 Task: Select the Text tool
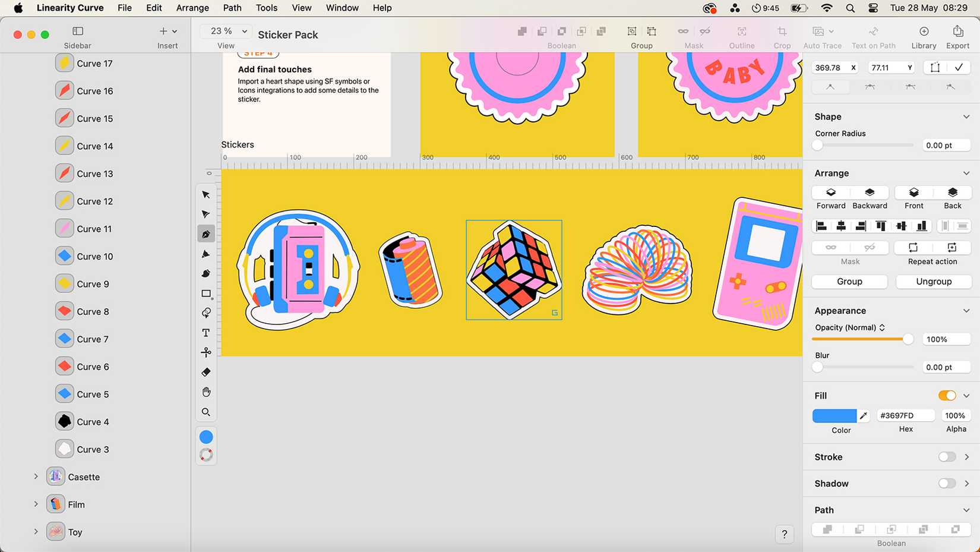coord(206,333)
